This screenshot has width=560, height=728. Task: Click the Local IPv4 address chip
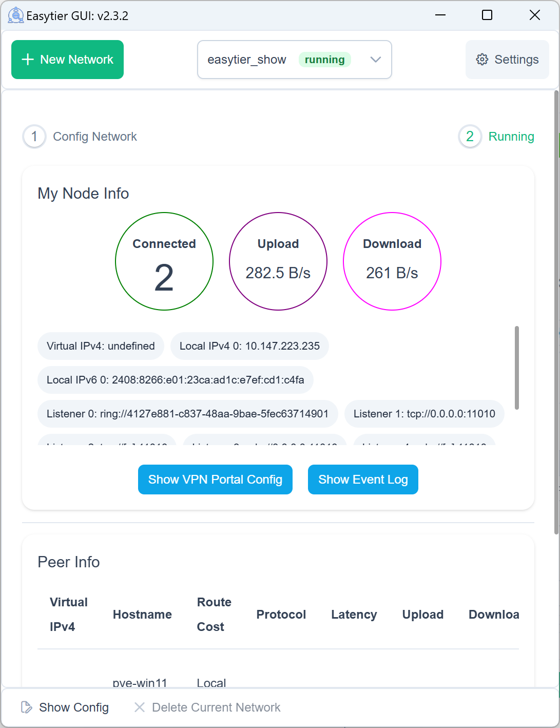249,346
